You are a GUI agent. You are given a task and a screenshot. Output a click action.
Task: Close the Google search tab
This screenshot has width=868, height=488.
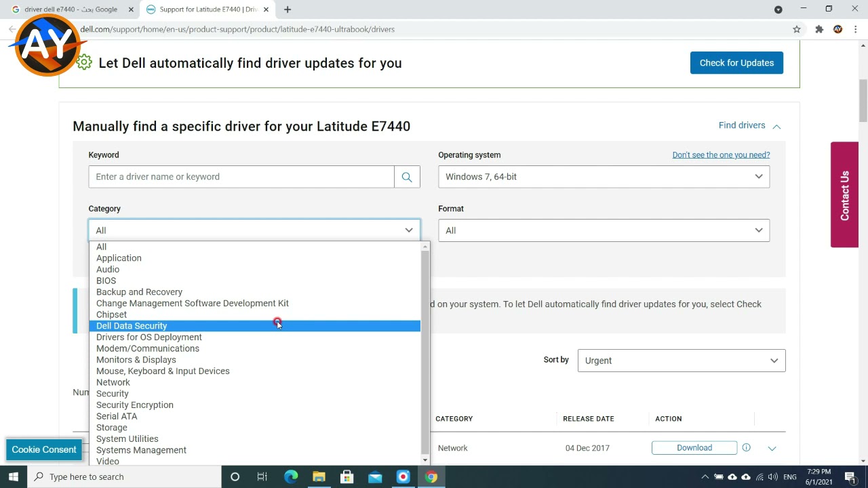(131, 9)
